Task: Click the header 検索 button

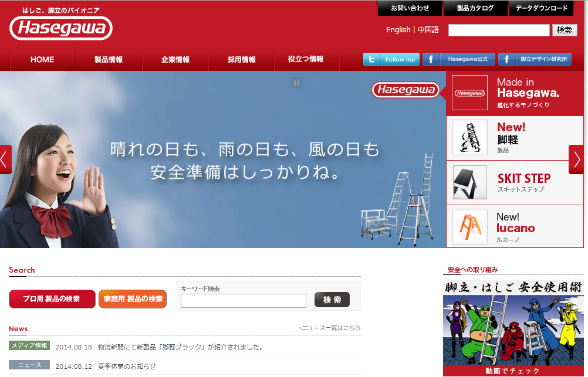Action: 565,30
